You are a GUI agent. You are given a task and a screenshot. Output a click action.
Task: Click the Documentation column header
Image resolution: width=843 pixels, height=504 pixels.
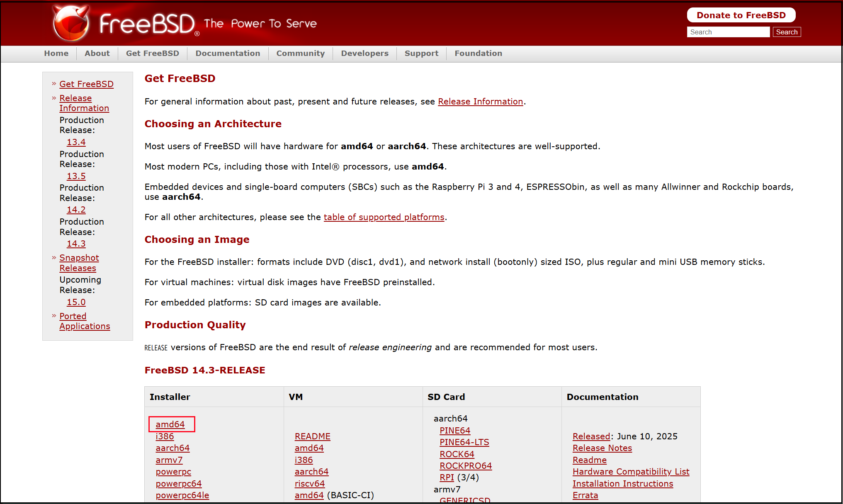[602, 397]
